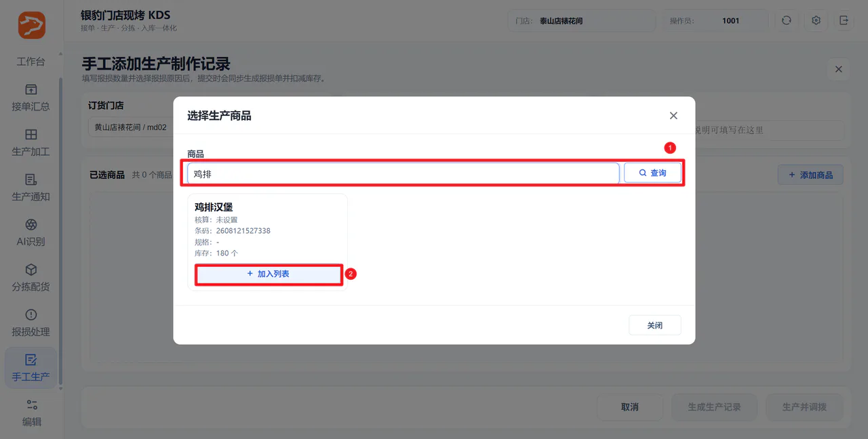The width and height of the screenshot is (868, 439).
Task: Click the 关闭 button in the dialog
Action: click(654, 325)
